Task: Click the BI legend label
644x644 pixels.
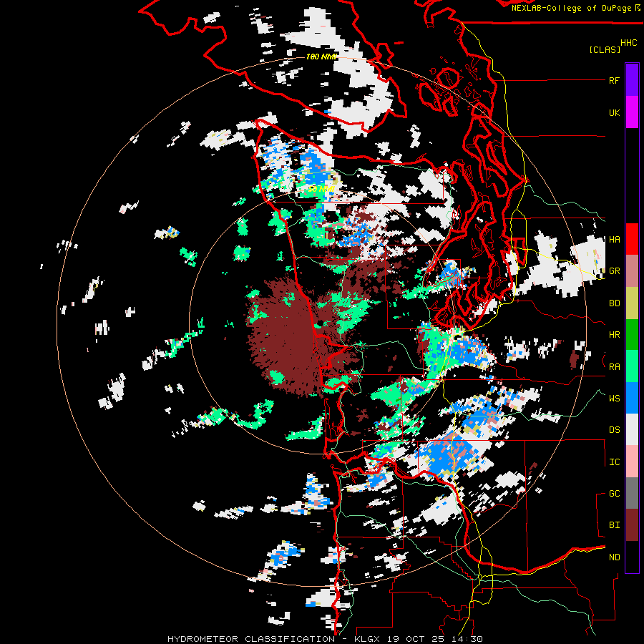Action: [x=614, y=525]
